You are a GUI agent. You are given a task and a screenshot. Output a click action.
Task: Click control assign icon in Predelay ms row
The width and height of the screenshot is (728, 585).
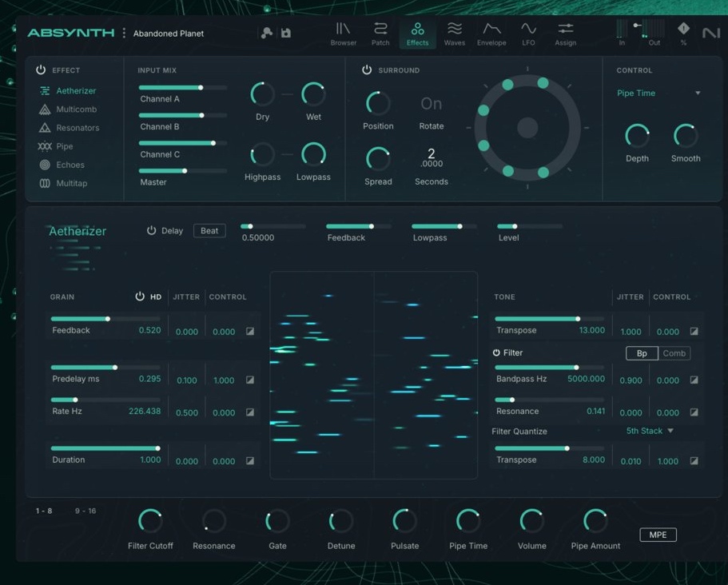pos(250,380)
